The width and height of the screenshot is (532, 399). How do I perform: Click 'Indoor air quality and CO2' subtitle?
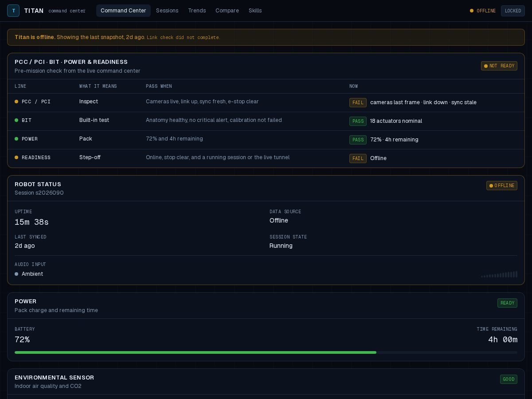(48, 386)
